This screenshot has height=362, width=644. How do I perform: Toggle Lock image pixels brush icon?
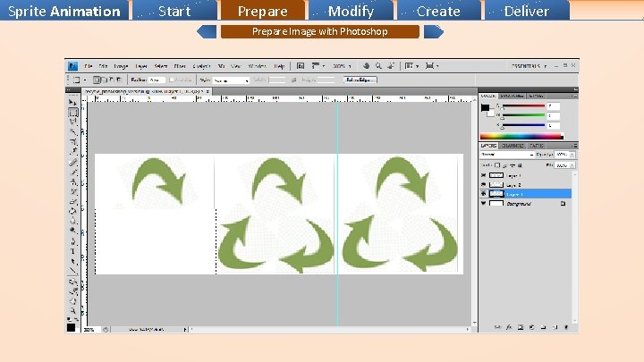[x=504, y=165]
